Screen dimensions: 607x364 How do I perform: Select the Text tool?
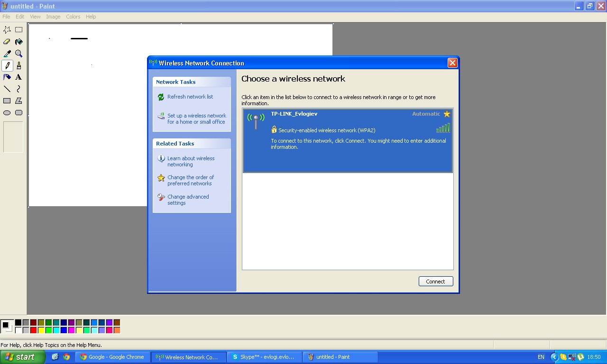(18, 77)
